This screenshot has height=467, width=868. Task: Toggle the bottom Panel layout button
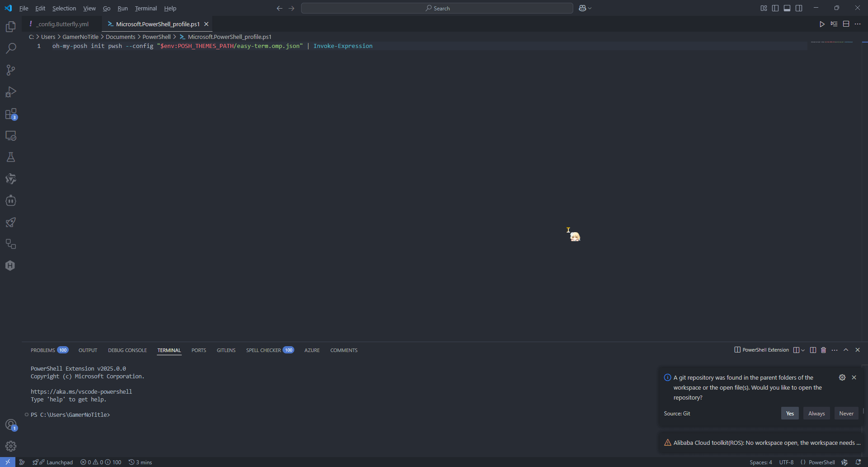click(x=787, y=8)
